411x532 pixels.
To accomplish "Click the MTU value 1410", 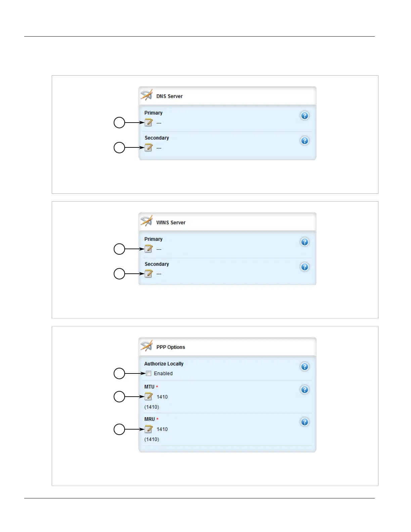I will [162, 397].
